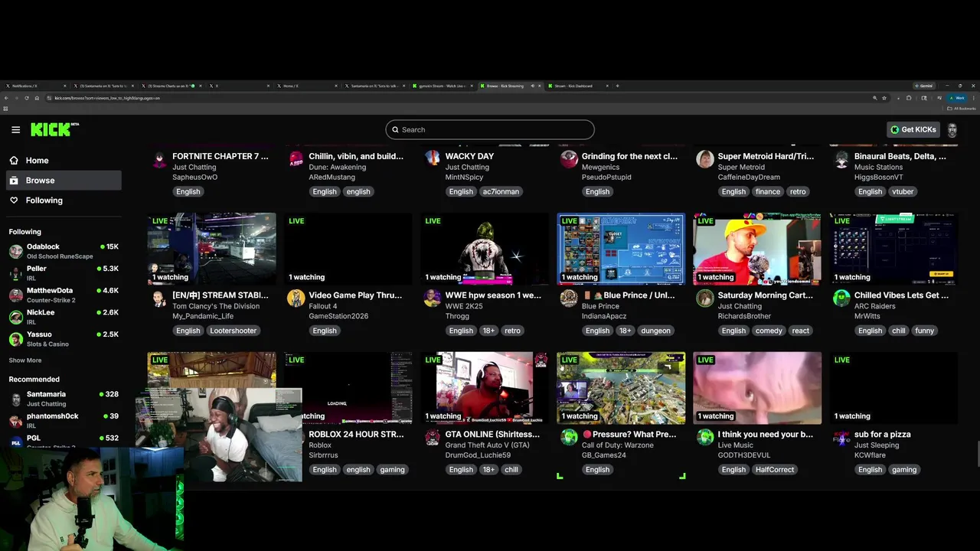Open the Blue Prince category link
980x551 pixels.
click(x=600, y=306)
